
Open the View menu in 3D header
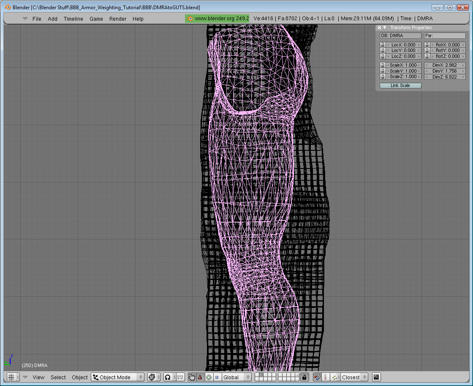(38, 377)
